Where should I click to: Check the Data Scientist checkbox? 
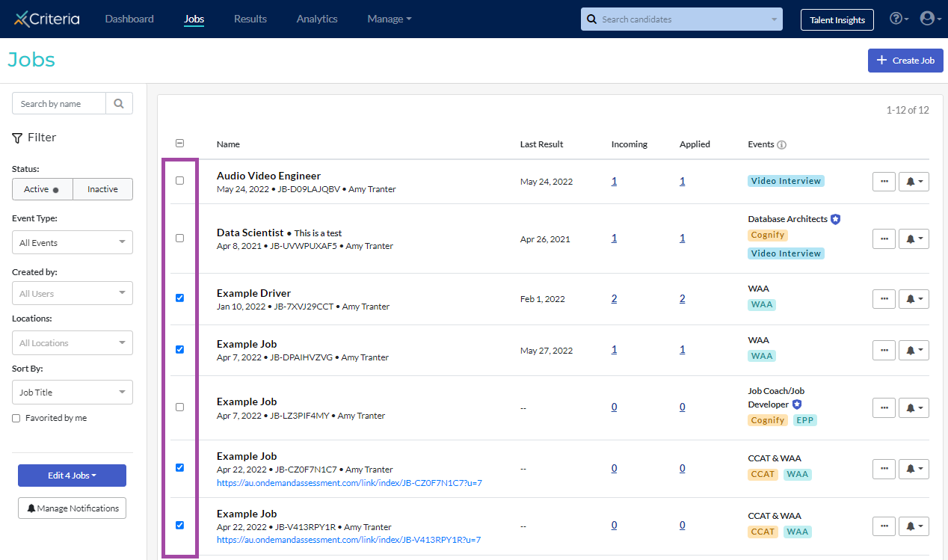click(x=179, y=239)
